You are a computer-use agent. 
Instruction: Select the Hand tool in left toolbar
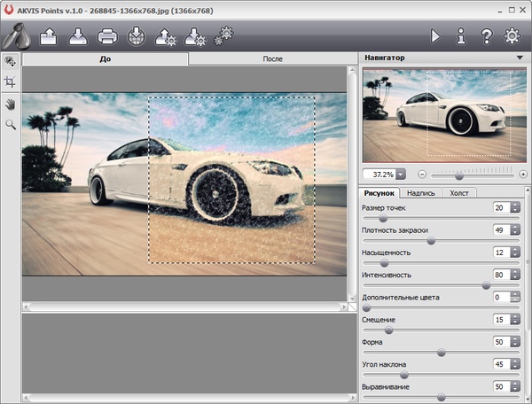[x=11, y=104]
